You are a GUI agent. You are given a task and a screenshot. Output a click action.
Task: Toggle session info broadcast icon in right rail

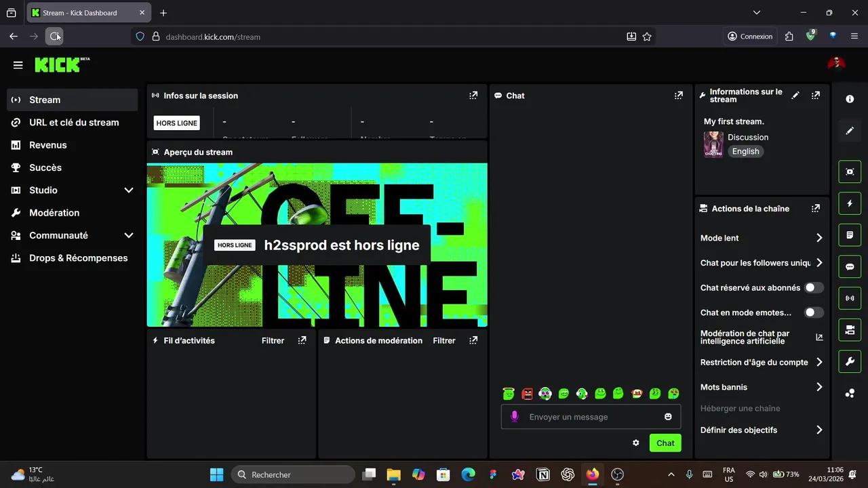coord(850,298)
